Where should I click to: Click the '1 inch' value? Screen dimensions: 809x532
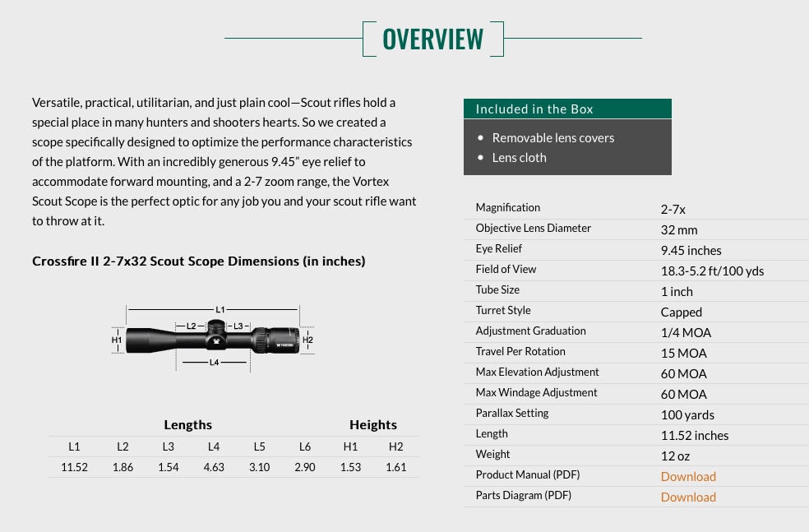(677, 292)
